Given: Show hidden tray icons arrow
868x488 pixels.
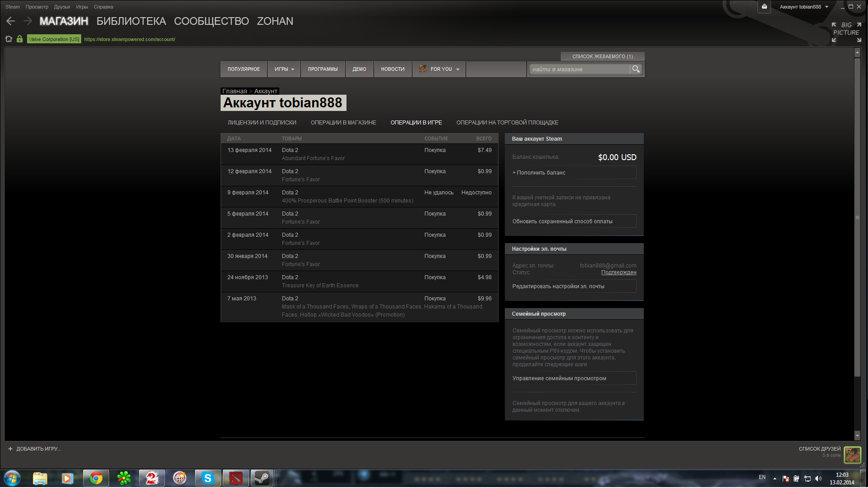Looking at the screenshot, I should click(775, 479).
